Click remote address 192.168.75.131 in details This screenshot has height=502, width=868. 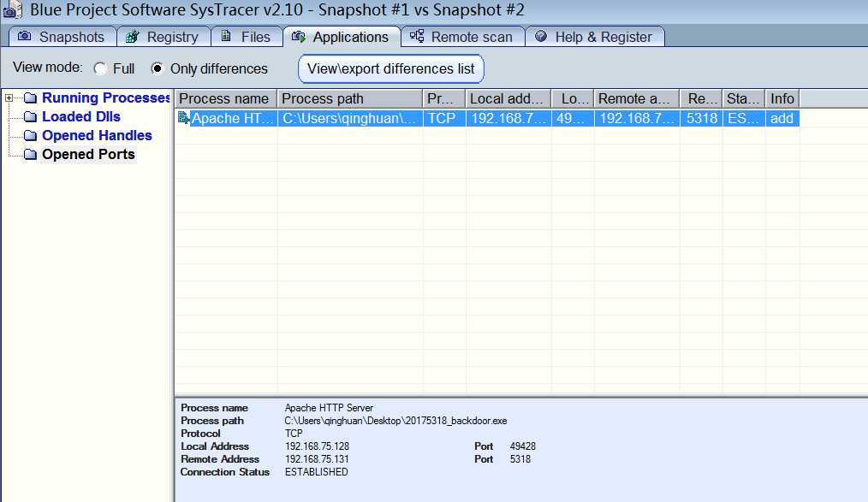pyautogui.click(x=318, y=459)
